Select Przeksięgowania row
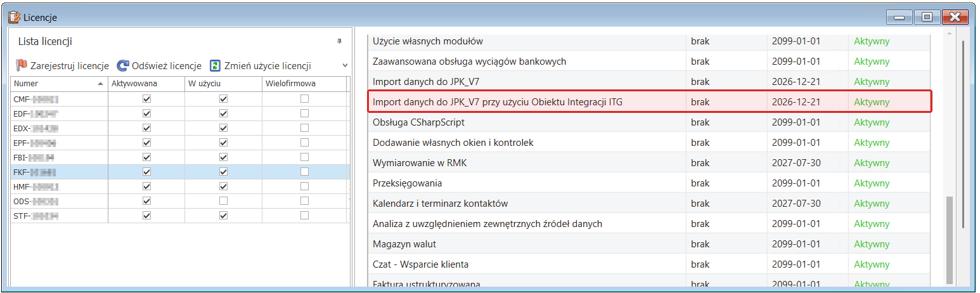 [650, 183]
